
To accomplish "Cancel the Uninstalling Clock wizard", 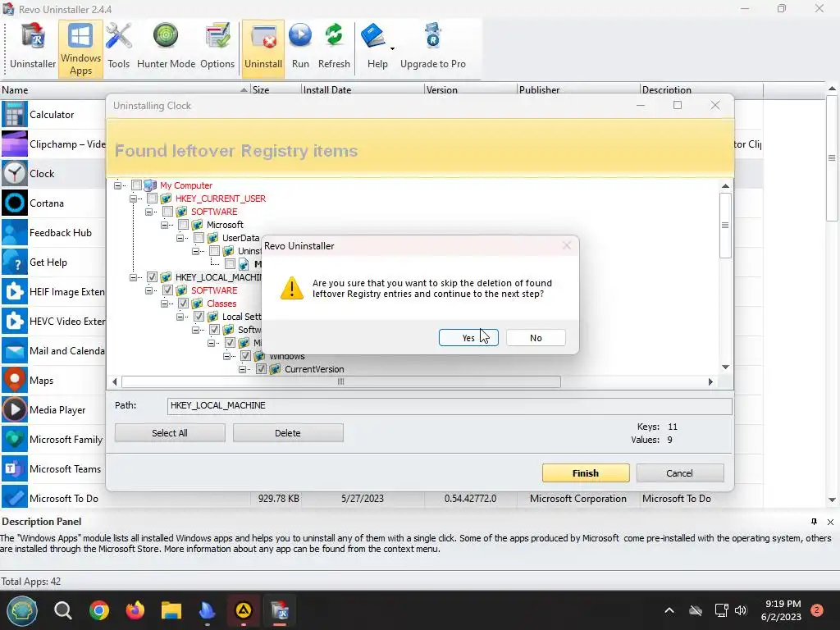I will [x=679, y=473].
